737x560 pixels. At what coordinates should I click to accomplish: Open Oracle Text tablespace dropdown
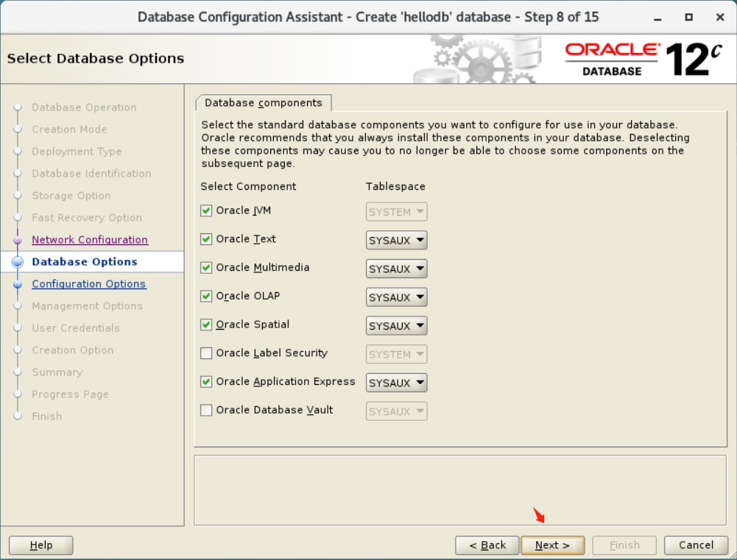click(396, 240)
